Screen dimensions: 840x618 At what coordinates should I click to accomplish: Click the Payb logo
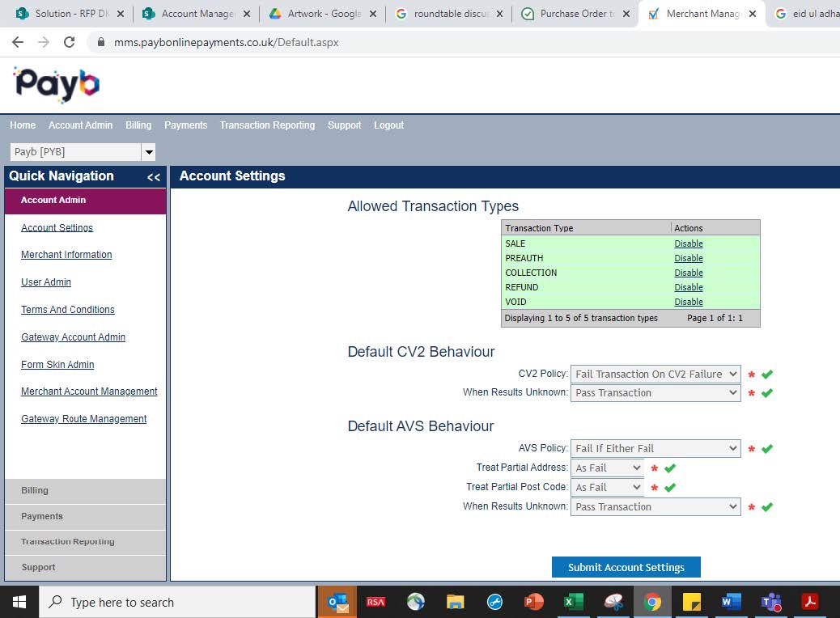click(56, 85)
